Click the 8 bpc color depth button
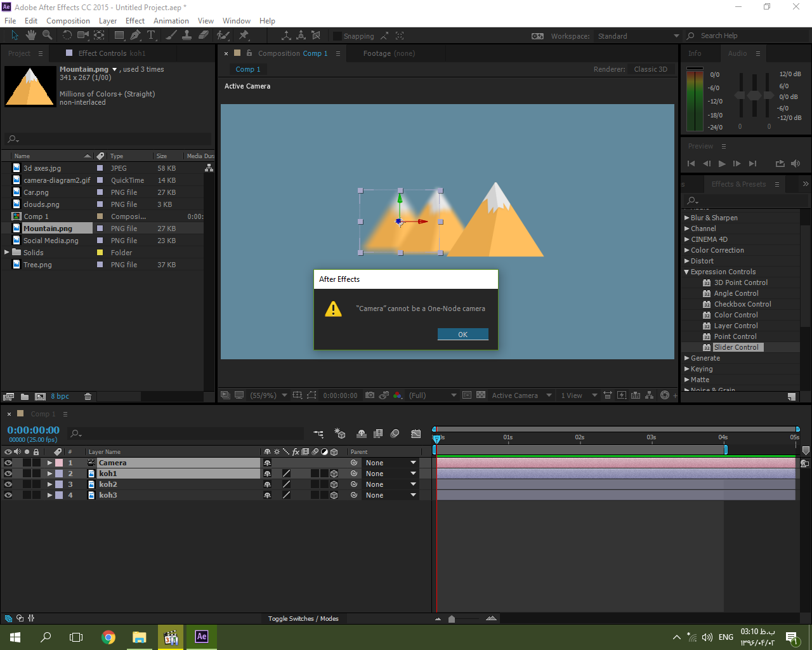This screenshot has height=650, width=812. coord(60,397)
